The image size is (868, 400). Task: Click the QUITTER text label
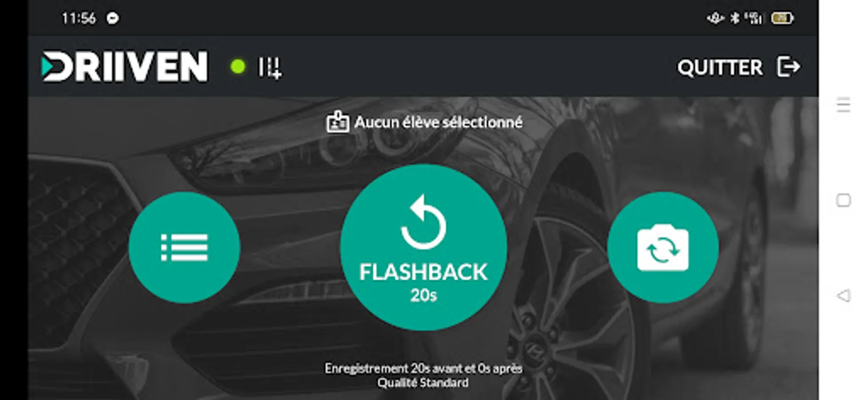[720, 68]
